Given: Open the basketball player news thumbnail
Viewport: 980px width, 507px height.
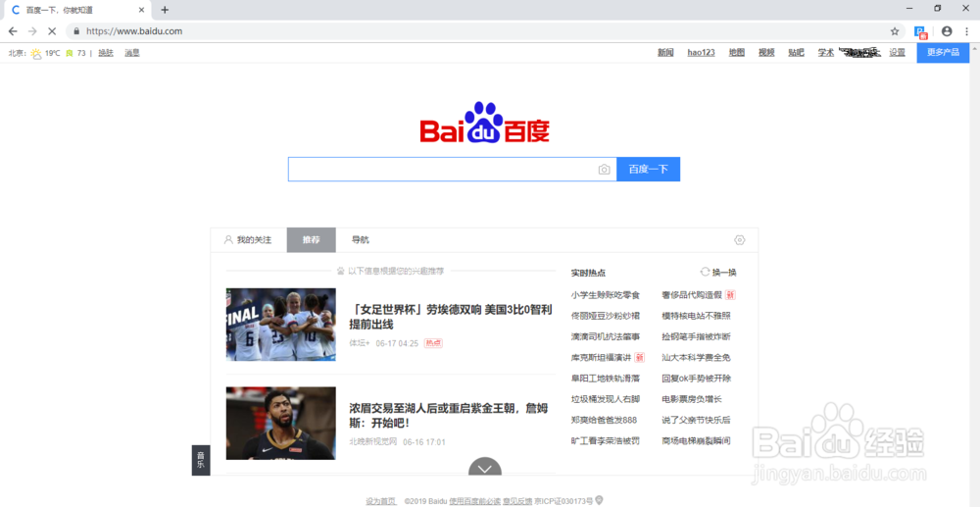Looking at the screenshot, I should click(x=280, y=424).
